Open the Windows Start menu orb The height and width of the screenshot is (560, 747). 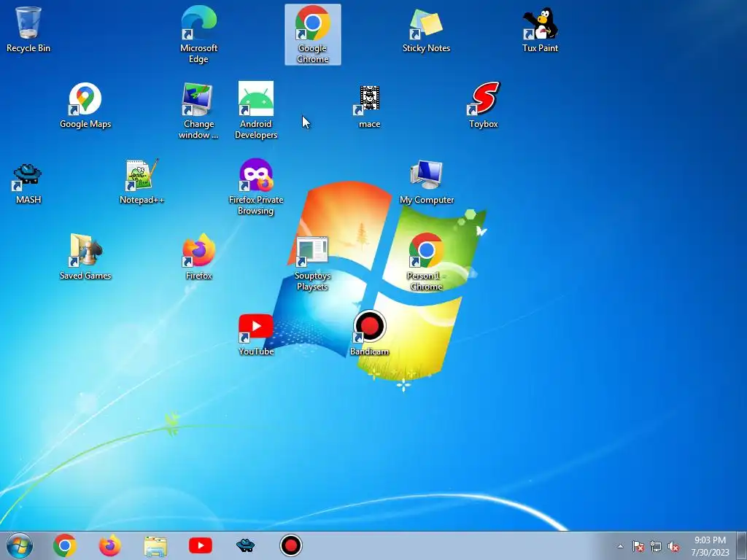click(x=20, y=545)
